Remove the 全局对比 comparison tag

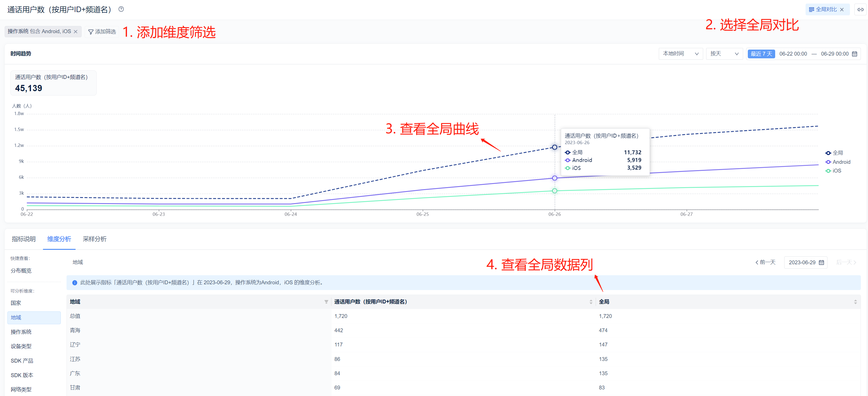point(842,9)
